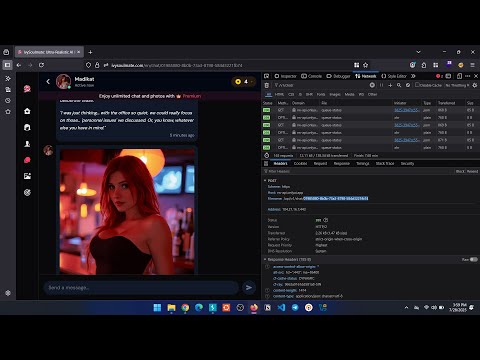Viewport: 480px width, 360px height.
Task: Switch to the Debugger devtools tab
Action: click(x=338, y=76)
